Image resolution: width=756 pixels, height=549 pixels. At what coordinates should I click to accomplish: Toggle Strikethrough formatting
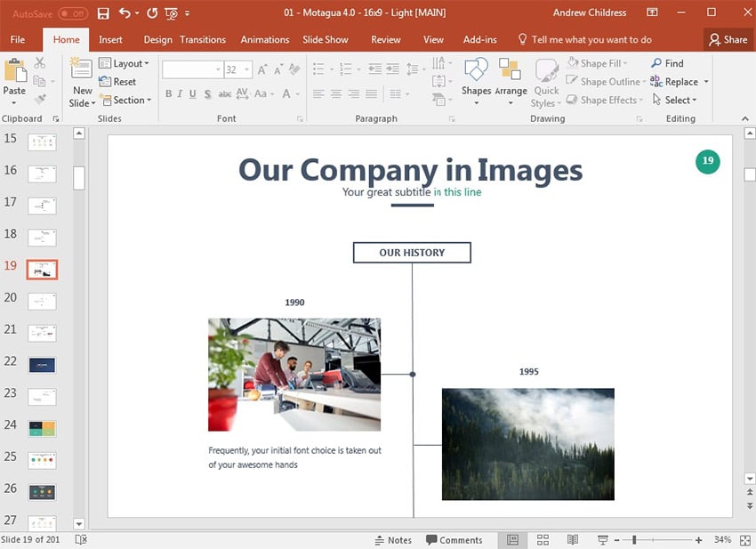point(225,93)
